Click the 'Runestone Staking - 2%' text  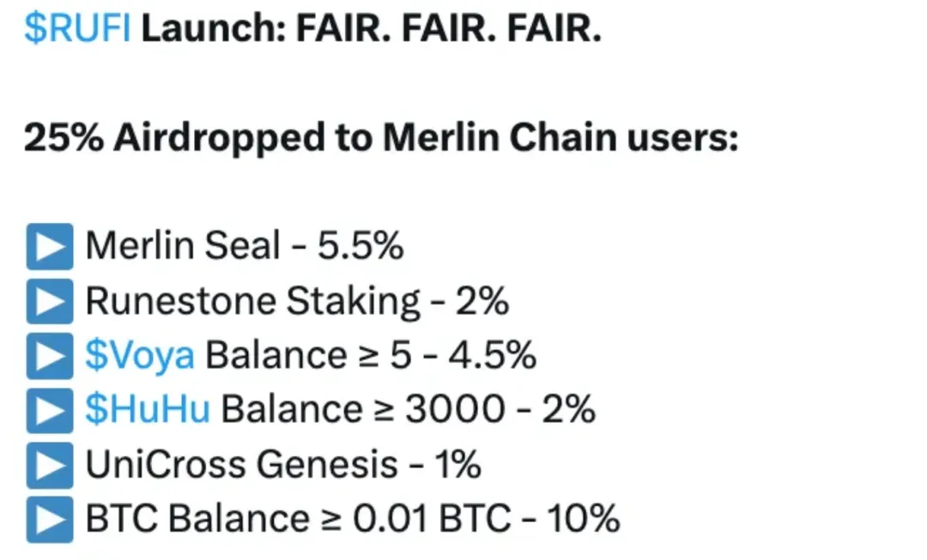click(297, 301)
